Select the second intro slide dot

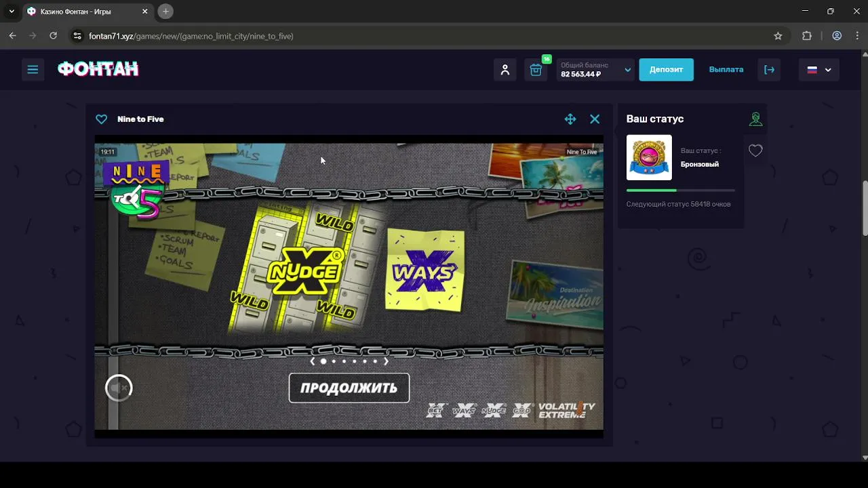[334, 361]
